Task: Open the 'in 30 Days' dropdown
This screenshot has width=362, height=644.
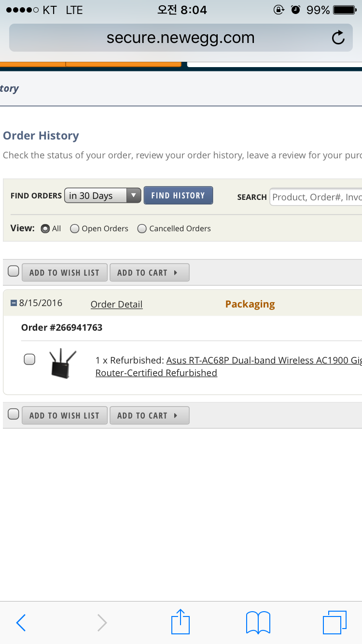Action: point(102,196)
